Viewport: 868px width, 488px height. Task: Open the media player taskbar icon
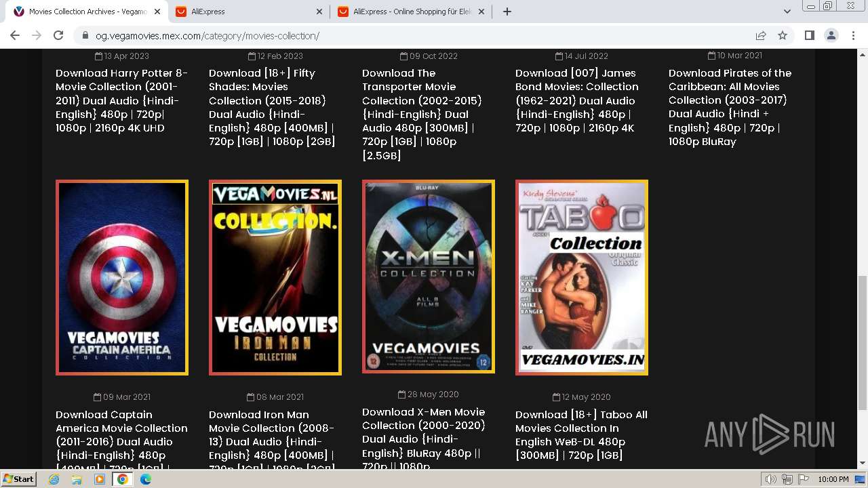tap(100, 479)
